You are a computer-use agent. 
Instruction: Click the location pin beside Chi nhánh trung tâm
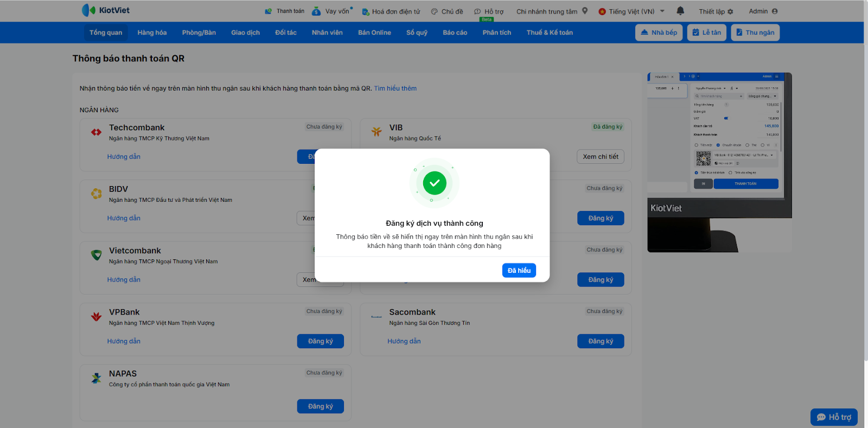[x=585, y=11]
